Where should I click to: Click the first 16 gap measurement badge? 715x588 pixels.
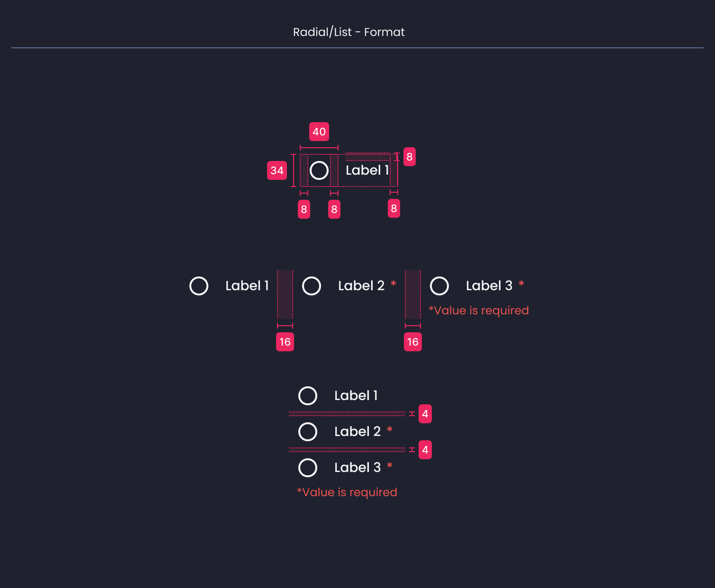[285, 341]
